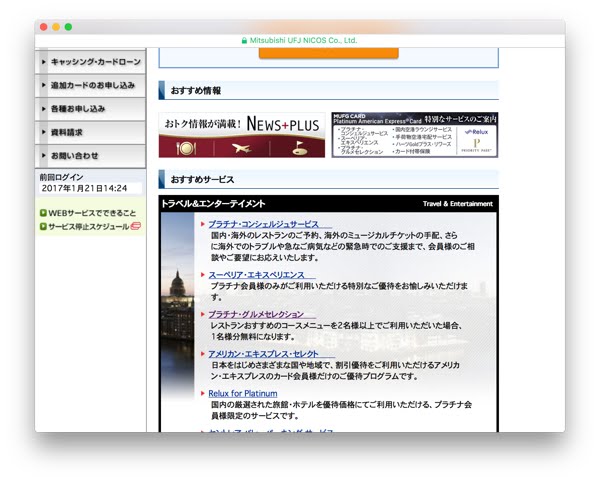The height and width of the screenshot is (482, 600).
Task: Click the arrow beside キャッシング・カードローン
Action: [x=44, y=62]
